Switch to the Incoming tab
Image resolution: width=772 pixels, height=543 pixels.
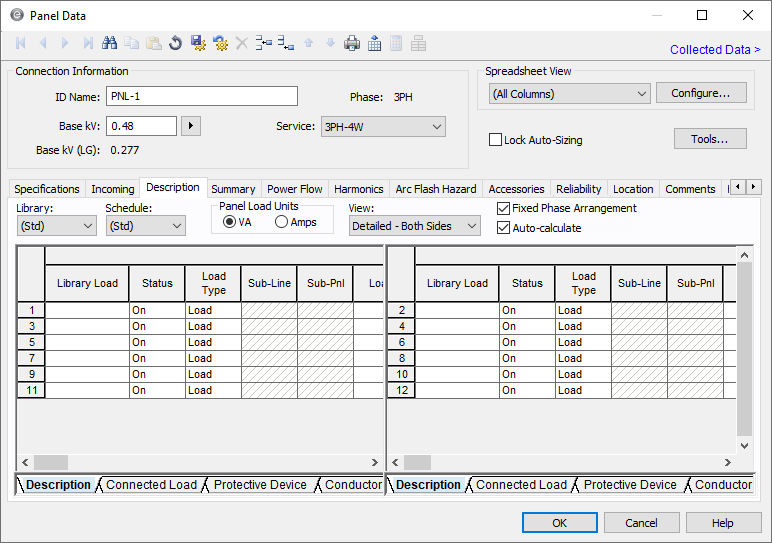tap(113, 189)
